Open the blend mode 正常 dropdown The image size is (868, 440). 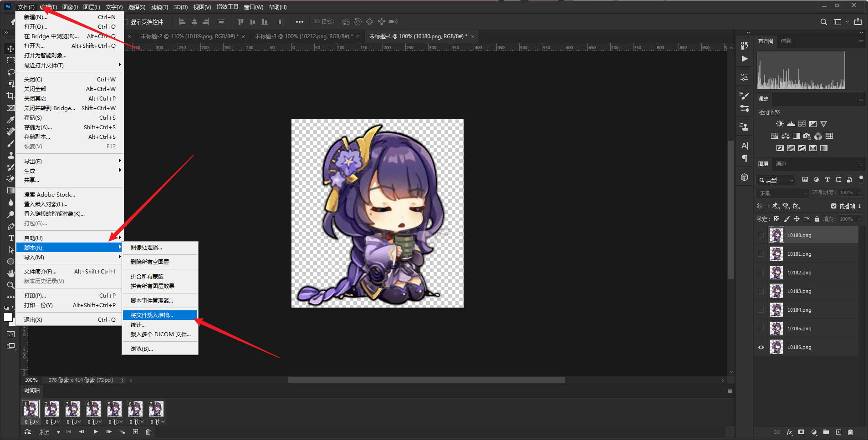pos(782,193)
